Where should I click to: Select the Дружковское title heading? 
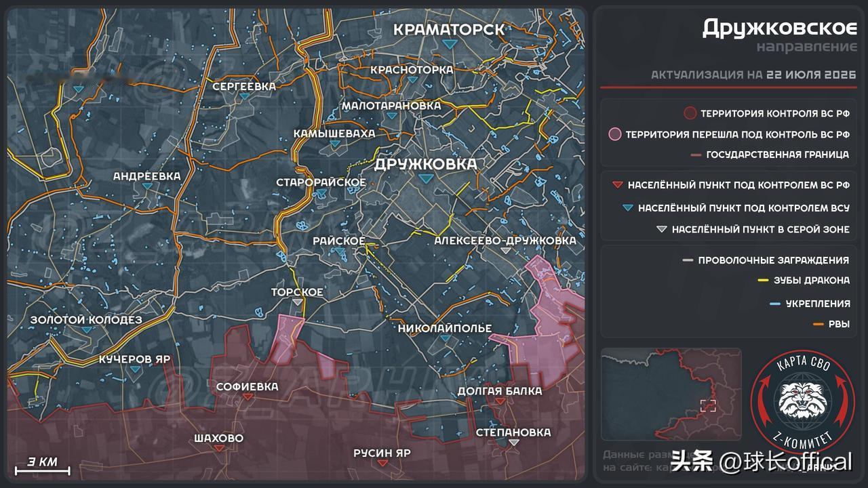coord(780,27)
